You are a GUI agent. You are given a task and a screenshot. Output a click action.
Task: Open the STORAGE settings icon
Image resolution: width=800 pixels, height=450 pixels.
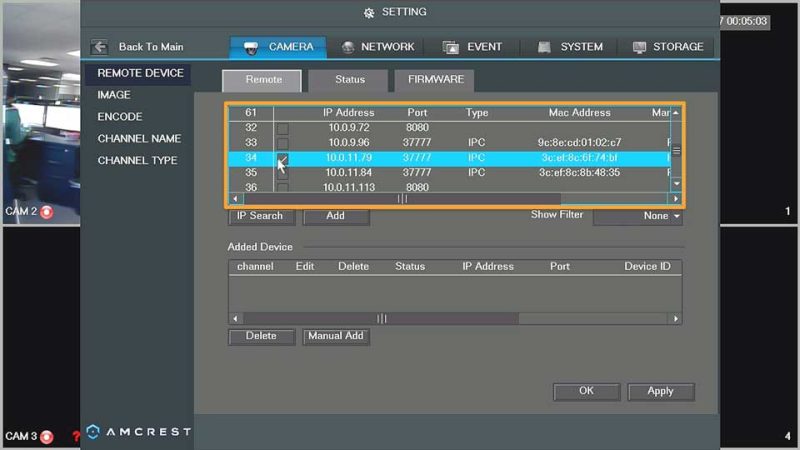tap(639, 47)
